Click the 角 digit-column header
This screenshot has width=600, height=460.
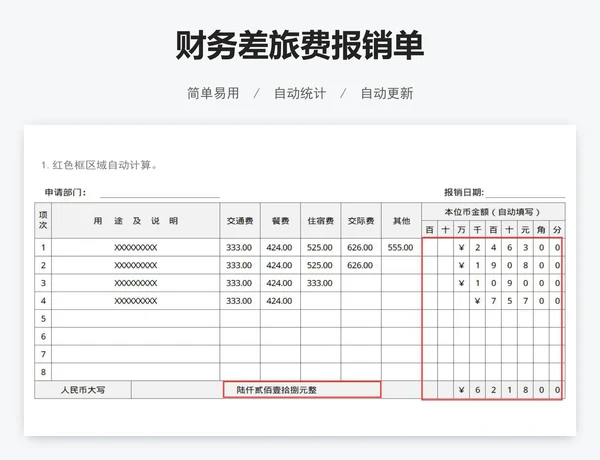point(541,230)
